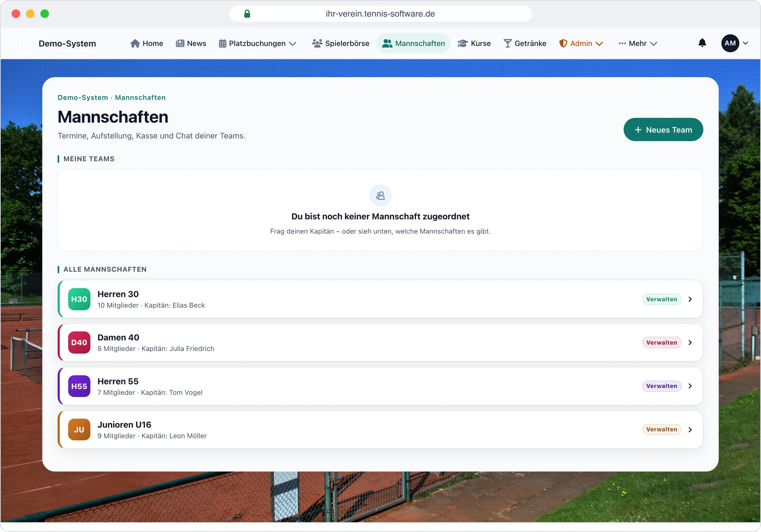Click the Herren 55 team name
Image resolution: width=761 pixels, height=532 pixels.
[x=118, y=381]
